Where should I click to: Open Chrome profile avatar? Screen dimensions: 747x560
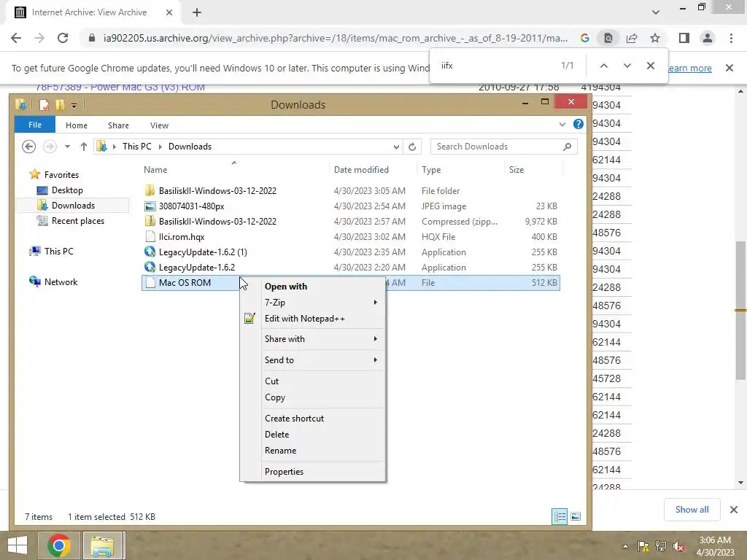[708, 38]
